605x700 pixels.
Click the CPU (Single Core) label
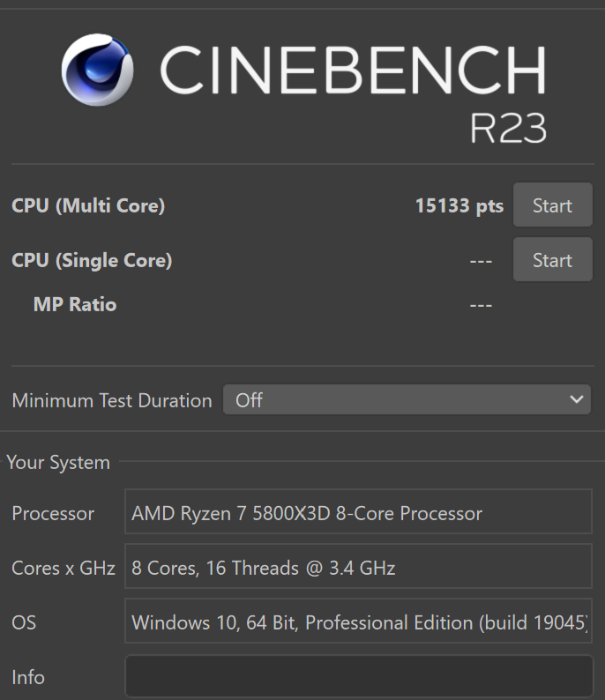(92, 260)
